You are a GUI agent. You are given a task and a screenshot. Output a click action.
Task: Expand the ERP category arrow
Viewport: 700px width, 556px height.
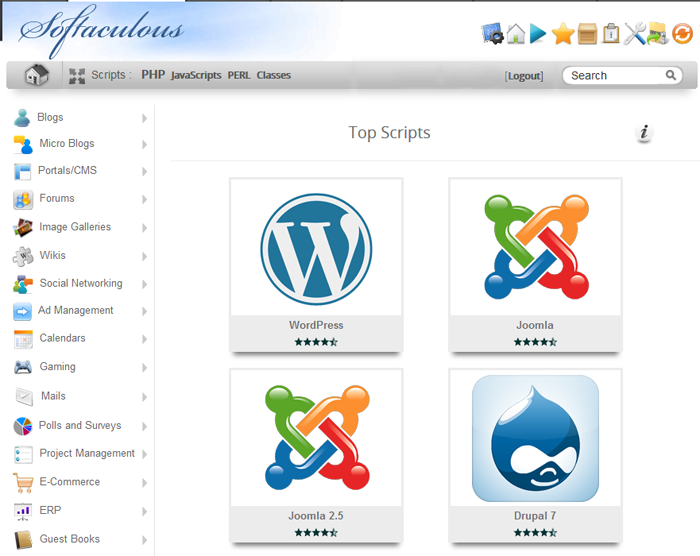(144, 511)
